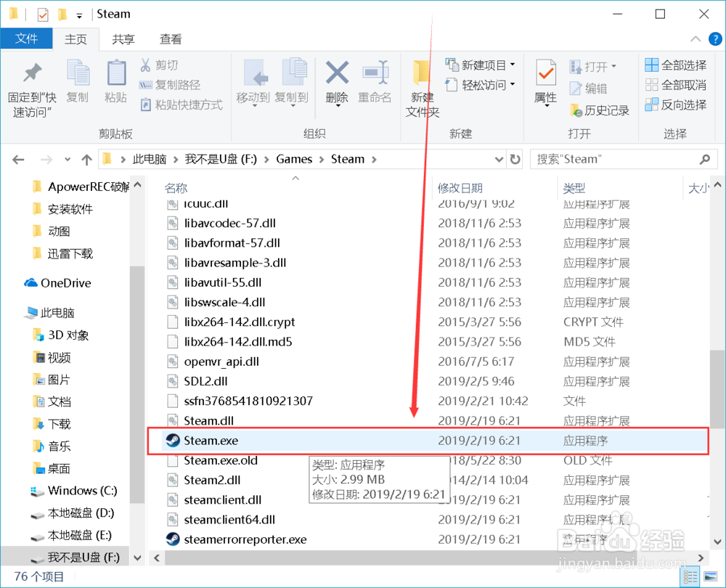Open the Easy Access (轻松访问) dropdown
This screenshot has height=588, width=726.
[480, 85]
